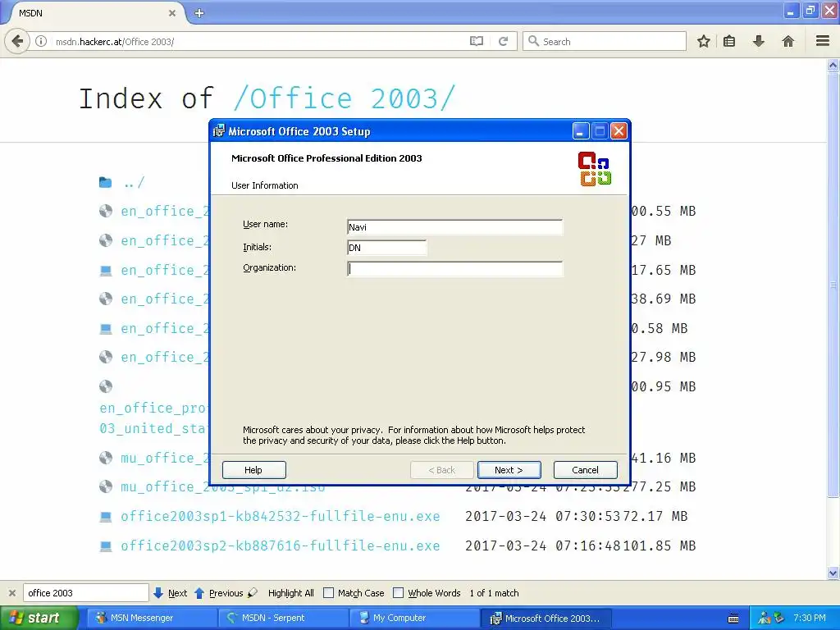
Task: Focus the browser Search box
Action: (605, 41)
